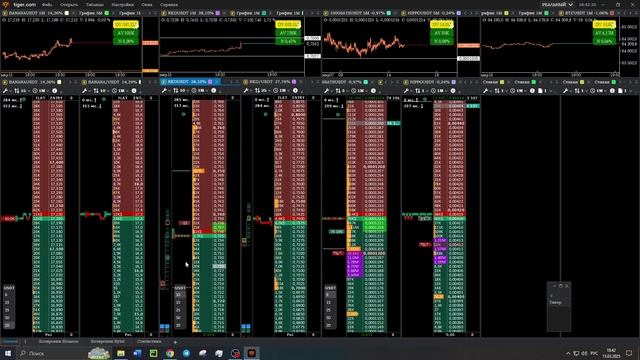Select HIPPOUSDT 5M chart tab
Image resolution: width=640 pixels, height=360 pixels.
[431, 13]
